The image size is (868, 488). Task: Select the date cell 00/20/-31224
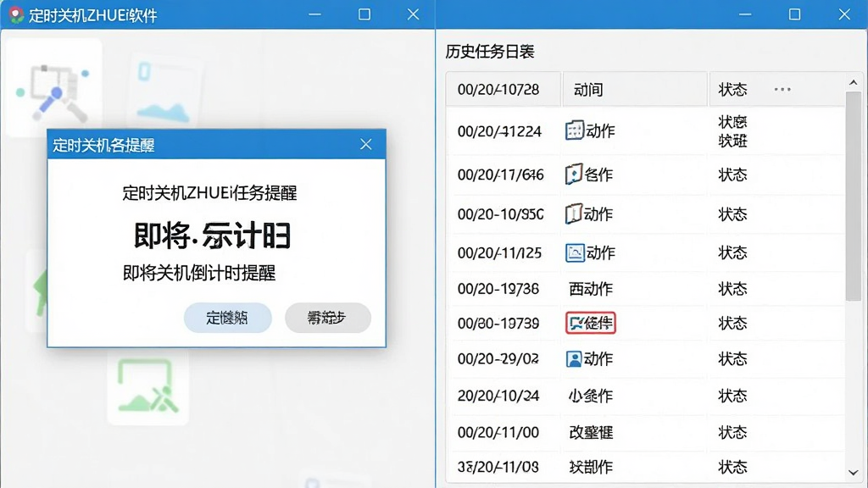[x=499, y=131]
